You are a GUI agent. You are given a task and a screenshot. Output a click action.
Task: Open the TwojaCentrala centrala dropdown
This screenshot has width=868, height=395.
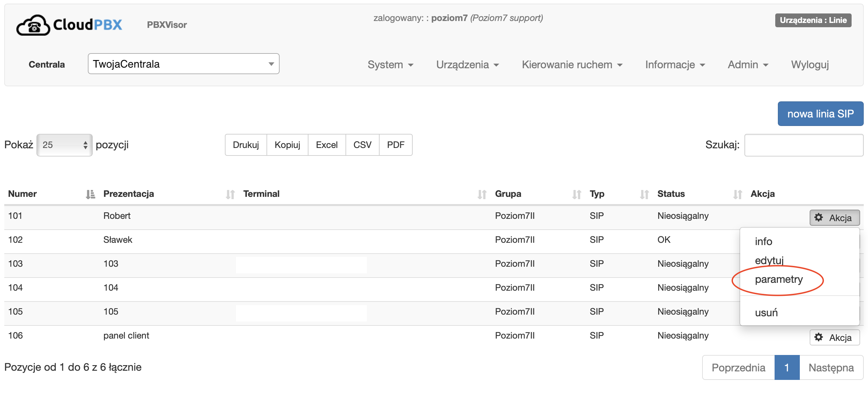coord(183,64)
